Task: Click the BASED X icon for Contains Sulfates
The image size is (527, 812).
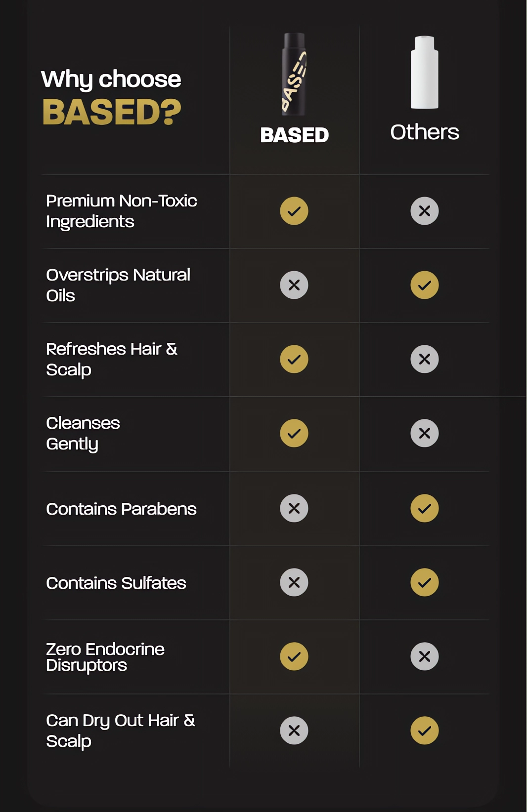Action: point(294,582)
